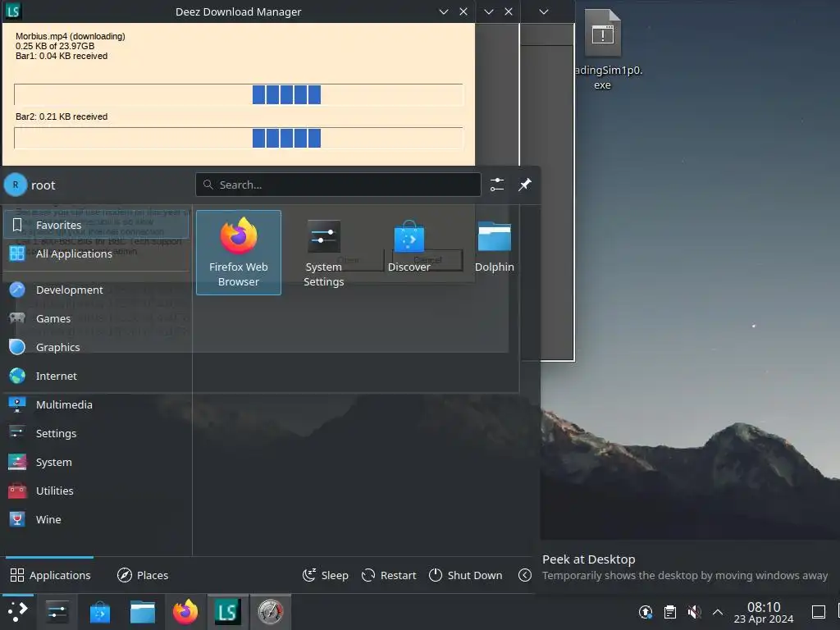The image size is (840, 630).
Task: Pin the application launcher open
Action: tap(525, 185)
